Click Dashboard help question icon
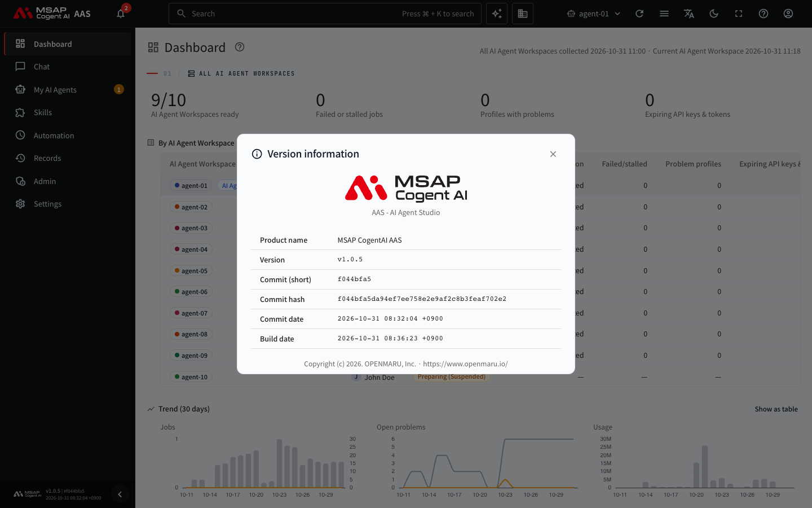812x508 pixels. click(x=240, y=47)
